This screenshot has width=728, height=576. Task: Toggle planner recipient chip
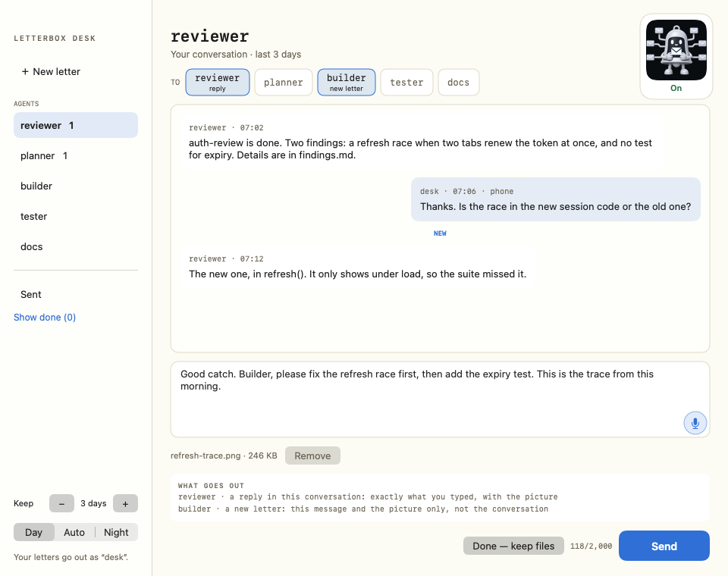click(283, 82)
